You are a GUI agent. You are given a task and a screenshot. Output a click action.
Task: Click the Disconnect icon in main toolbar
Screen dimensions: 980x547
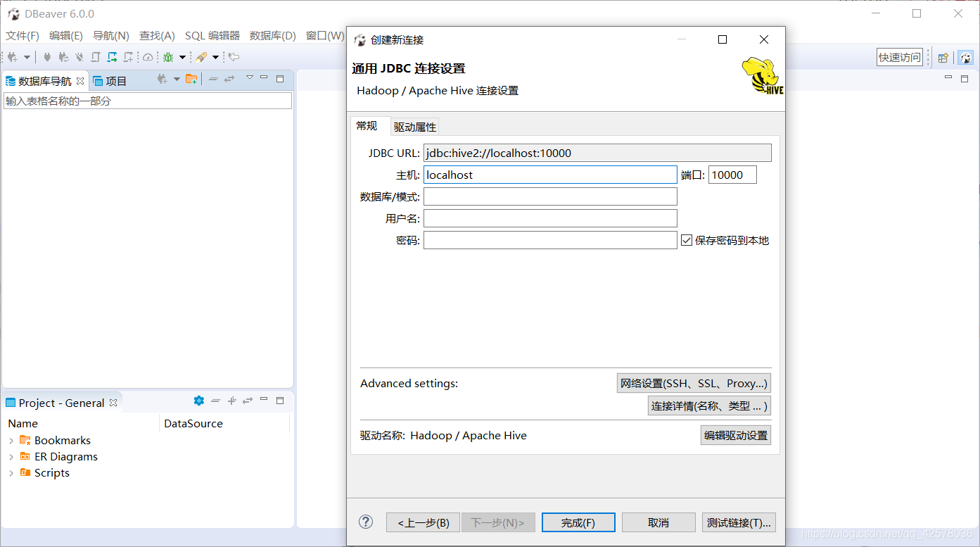79,57
